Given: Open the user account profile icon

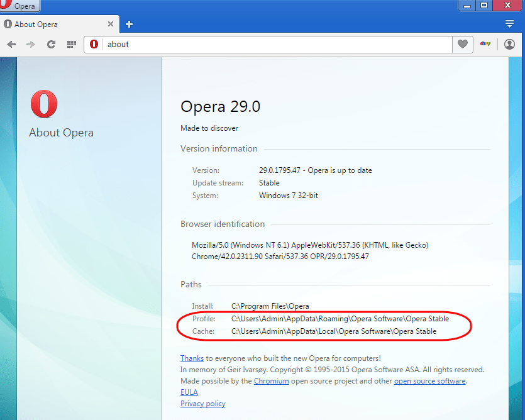Looking at the screenshot, I should [509, 44].
